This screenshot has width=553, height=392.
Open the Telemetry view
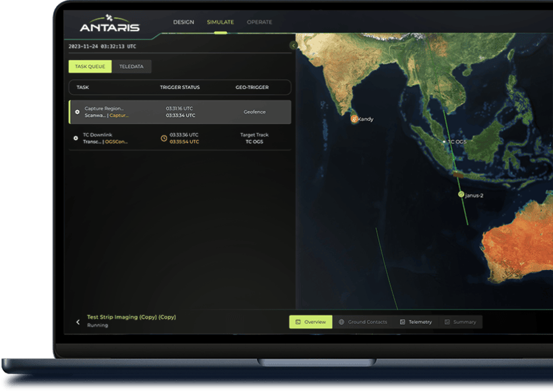416,322
